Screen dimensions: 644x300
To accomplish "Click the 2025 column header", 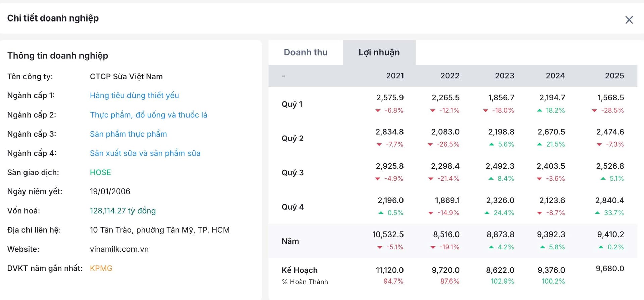I will point(614,76).
